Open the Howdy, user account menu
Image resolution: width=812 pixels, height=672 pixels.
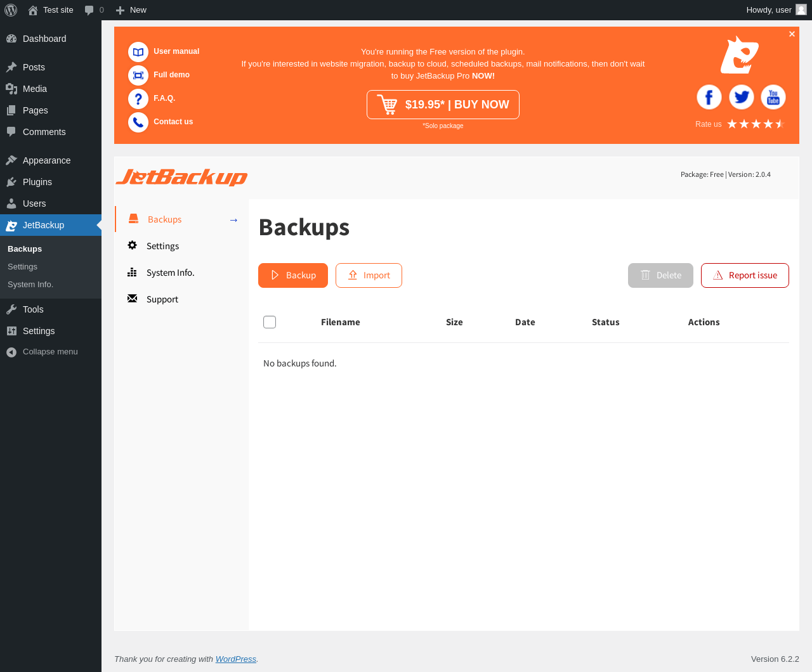pyautogui.click(x=776, y=10)
